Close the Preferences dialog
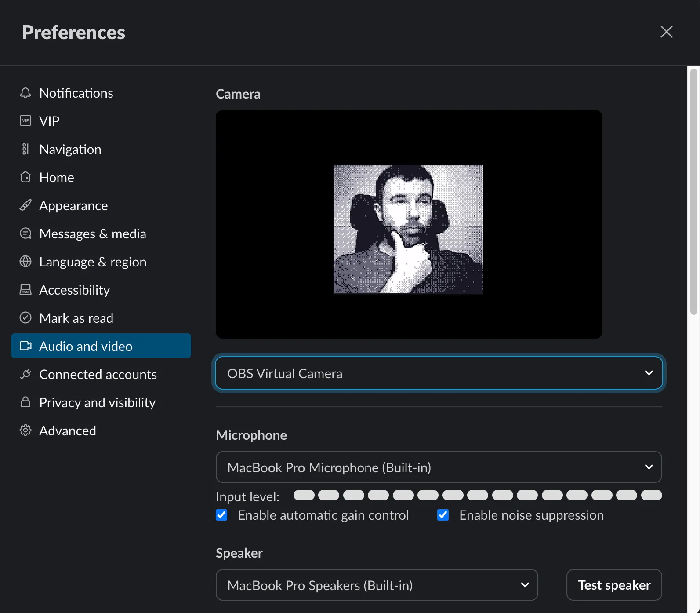The height and width of the screenshot is (613, 700). click(x=666, y=32)
